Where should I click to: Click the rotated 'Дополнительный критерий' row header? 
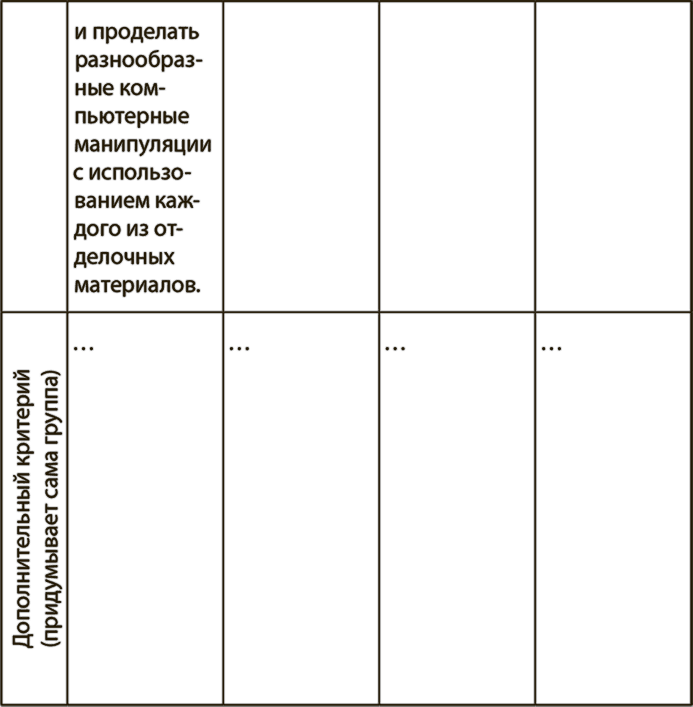coord(23,509)
